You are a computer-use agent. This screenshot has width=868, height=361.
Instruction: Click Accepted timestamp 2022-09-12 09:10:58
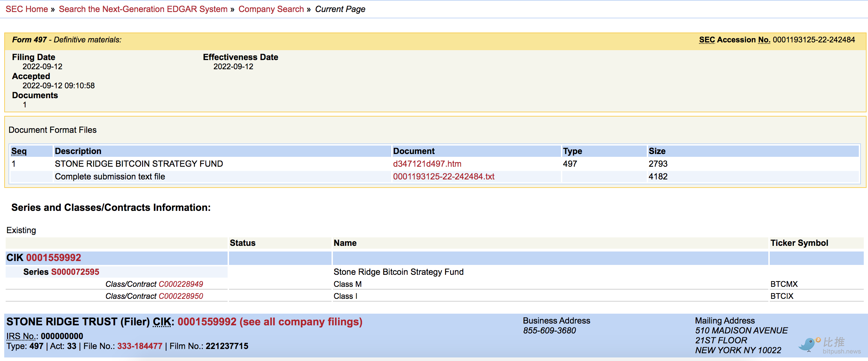point(59,86)
